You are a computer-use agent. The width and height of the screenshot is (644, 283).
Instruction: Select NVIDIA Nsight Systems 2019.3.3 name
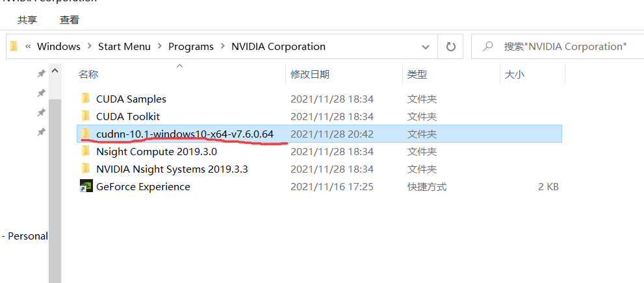172,169
